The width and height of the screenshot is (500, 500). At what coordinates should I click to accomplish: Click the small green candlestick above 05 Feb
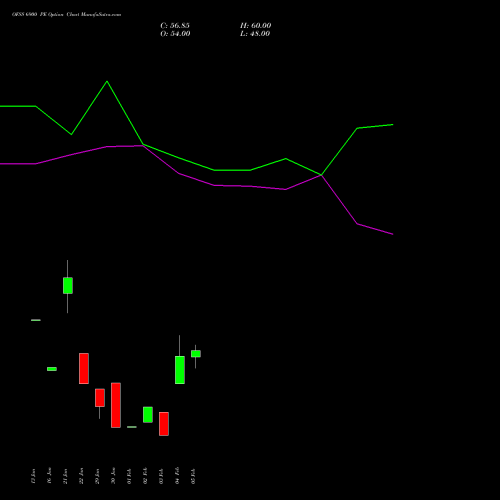point(196,354)
